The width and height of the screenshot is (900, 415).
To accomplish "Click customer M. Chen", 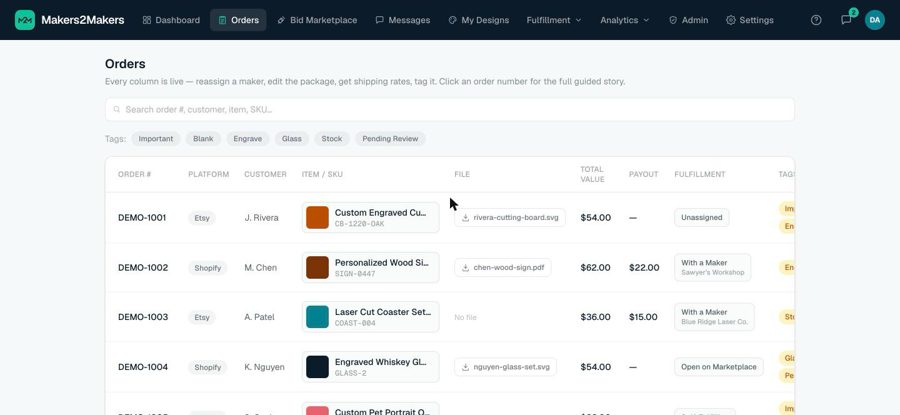I will coord(261,267).
